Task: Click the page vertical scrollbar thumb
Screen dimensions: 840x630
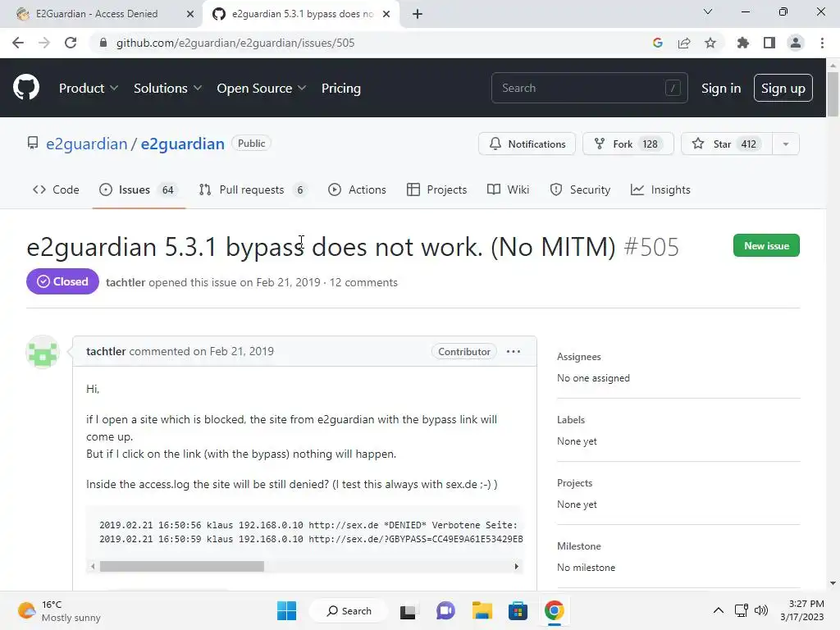Action: click(x=833, y=94)
